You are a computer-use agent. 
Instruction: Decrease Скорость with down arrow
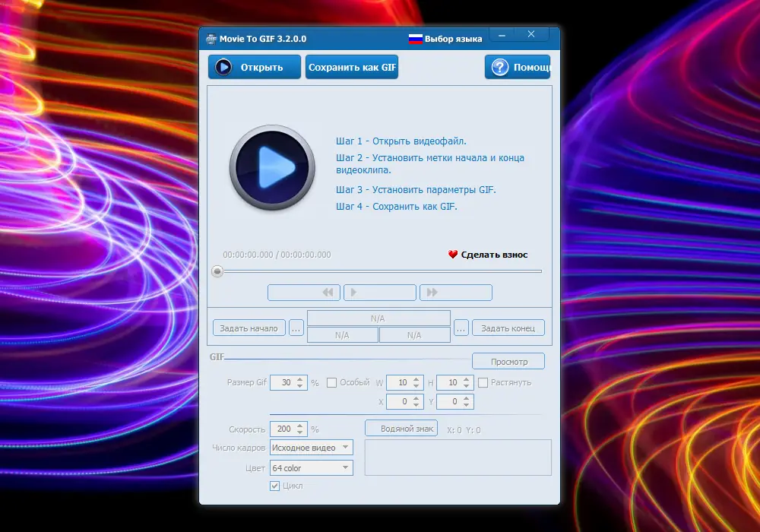pyautogui.click(x=300, y=432)
